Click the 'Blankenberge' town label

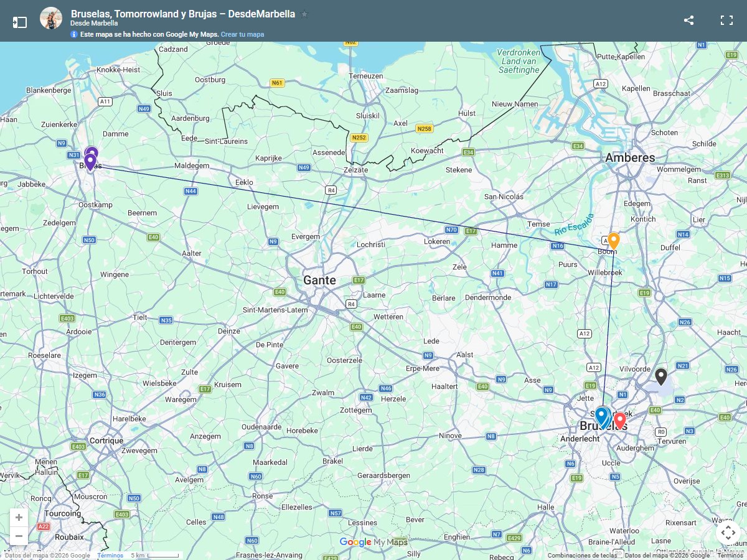click(x=49, y=90)
